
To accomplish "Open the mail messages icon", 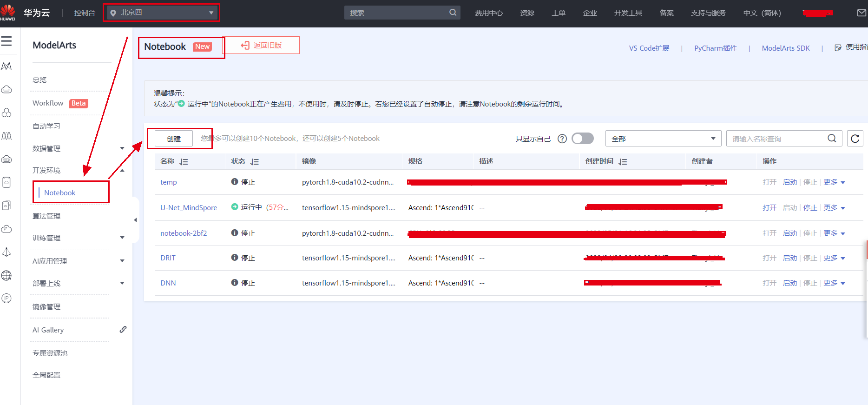I will (861, 13).
